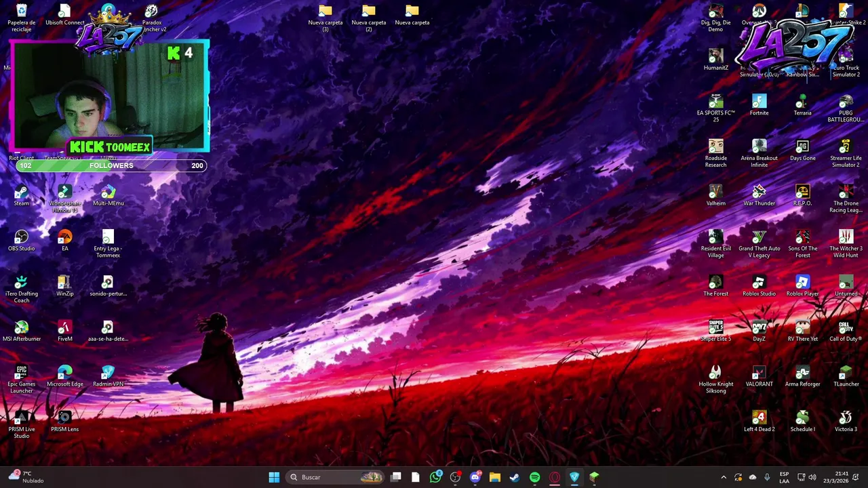Open MSI Afterburner shortcut
868x488 pixels.
pyautogui.click(x=22, y=331)
